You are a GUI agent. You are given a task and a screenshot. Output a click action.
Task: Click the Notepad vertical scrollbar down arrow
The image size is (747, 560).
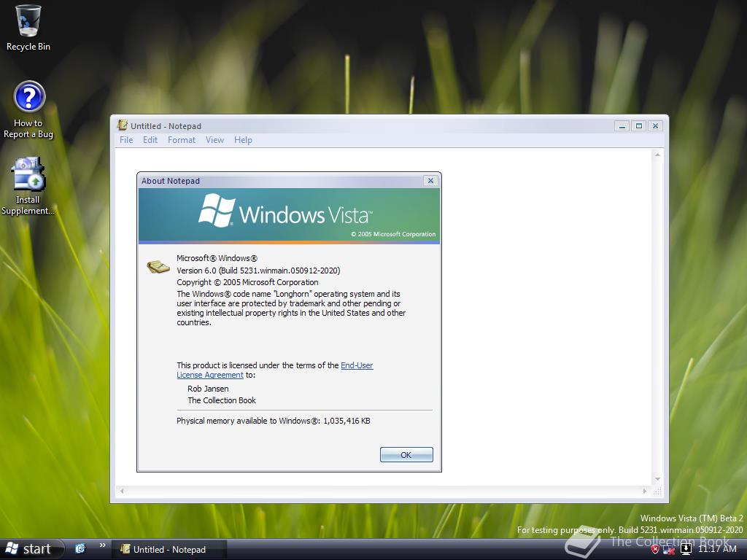[657, 479]
